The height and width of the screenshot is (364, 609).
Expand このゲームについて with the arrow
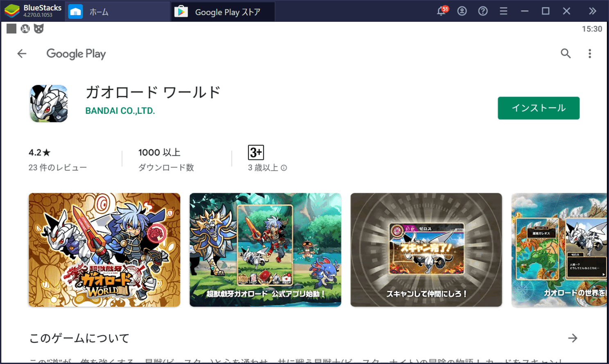coord(573,338)
